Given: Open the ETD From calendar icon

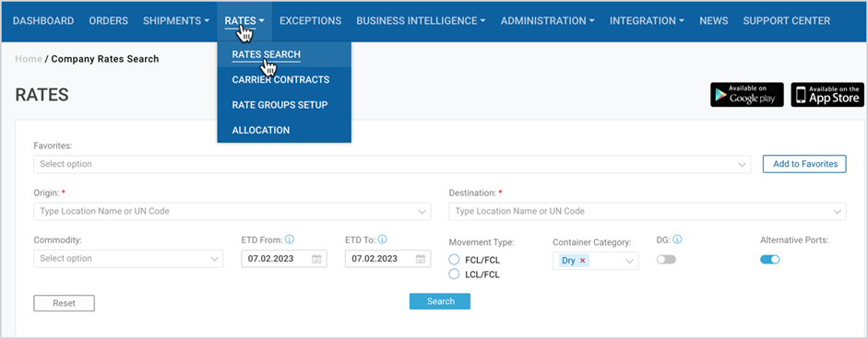Looking at the screenshot, I should [316, 259].
